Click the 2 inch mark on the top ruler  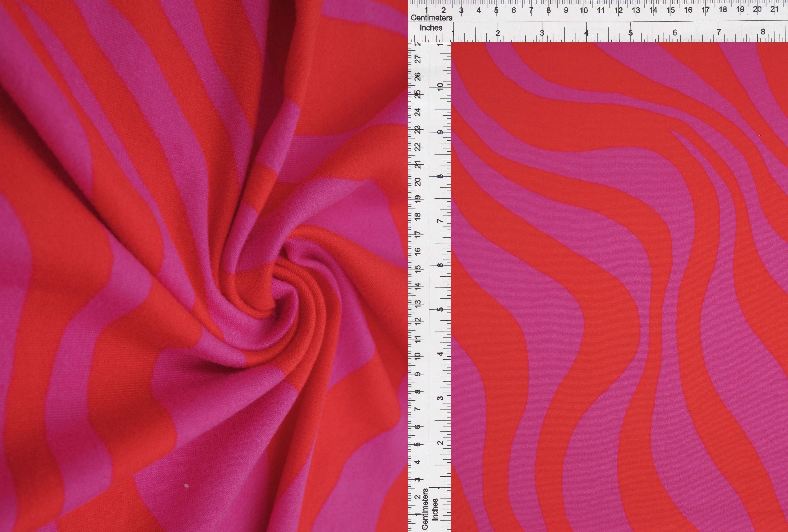coord(498,33)
